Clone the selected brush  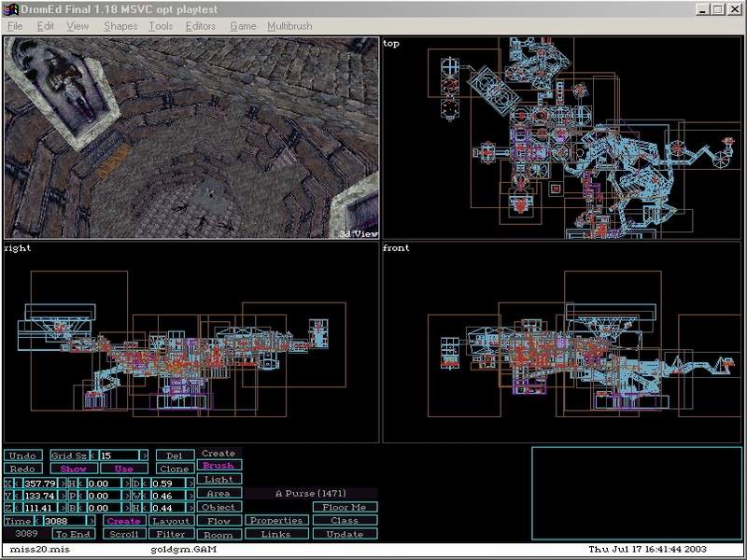click(175, 469)
